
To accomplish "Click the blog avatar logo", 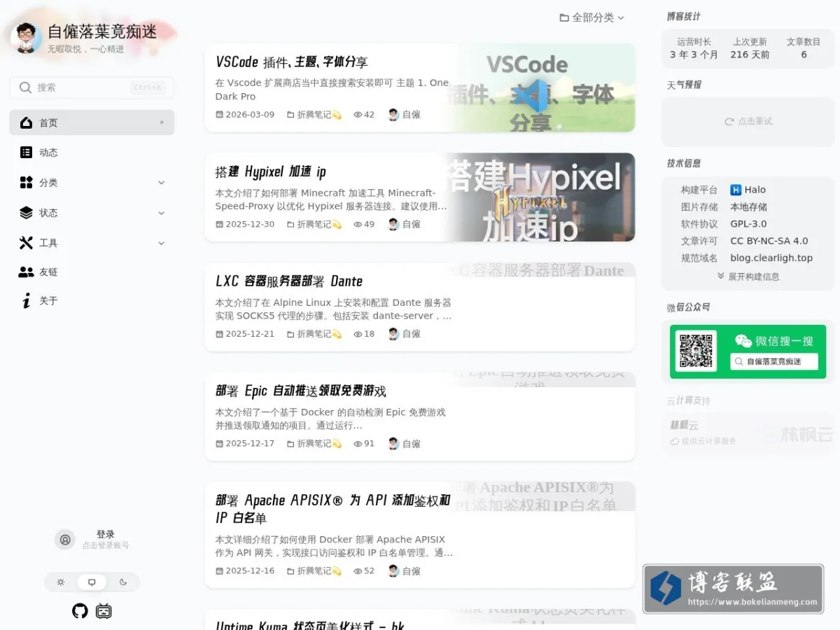I will (x=27, y=37).
